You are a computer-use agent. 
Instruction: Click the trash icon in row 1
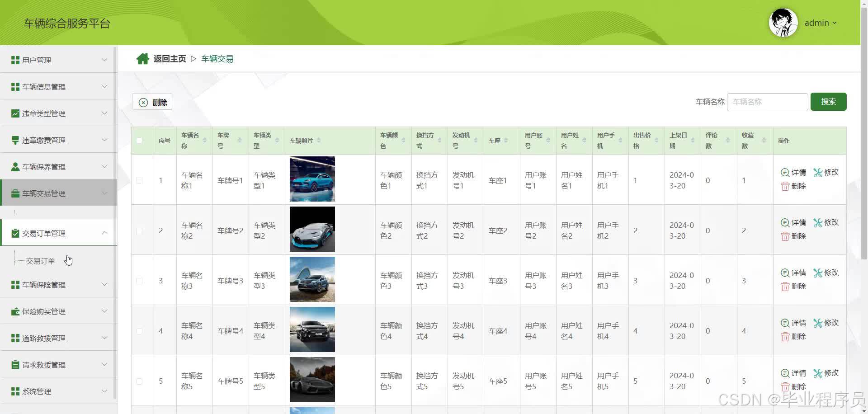[785, 186]
